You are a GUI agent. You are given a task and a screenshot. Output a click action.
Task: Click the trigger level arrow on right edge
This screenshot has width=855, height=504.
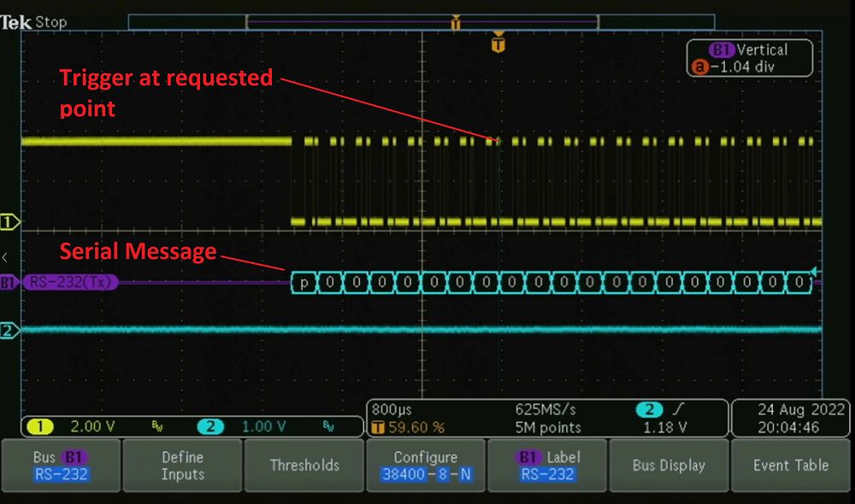(815, 273)
